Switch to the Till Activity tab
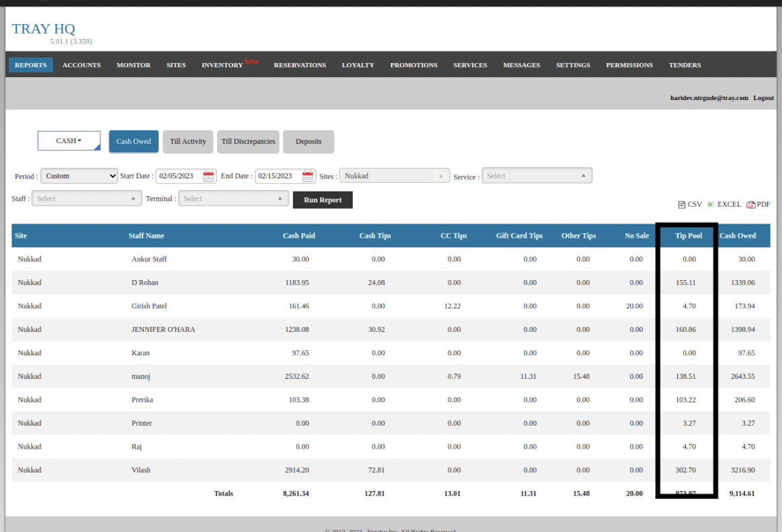This screenshot has height=532, width=782. tap(188, 142)
